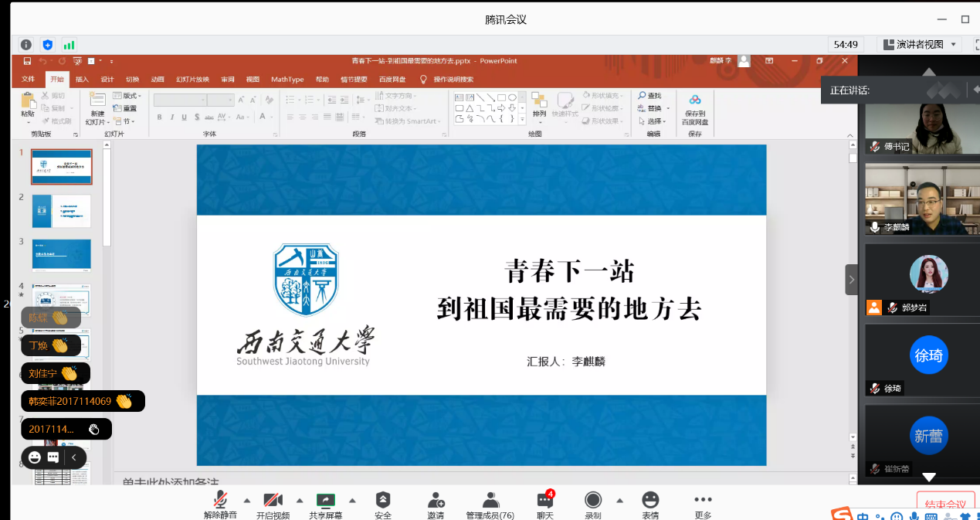Switch to the 插入 ribbon tab
Image resolution: width=980 pixels, height=520 pixels.
pyautogui.click(x=82, y=79)
